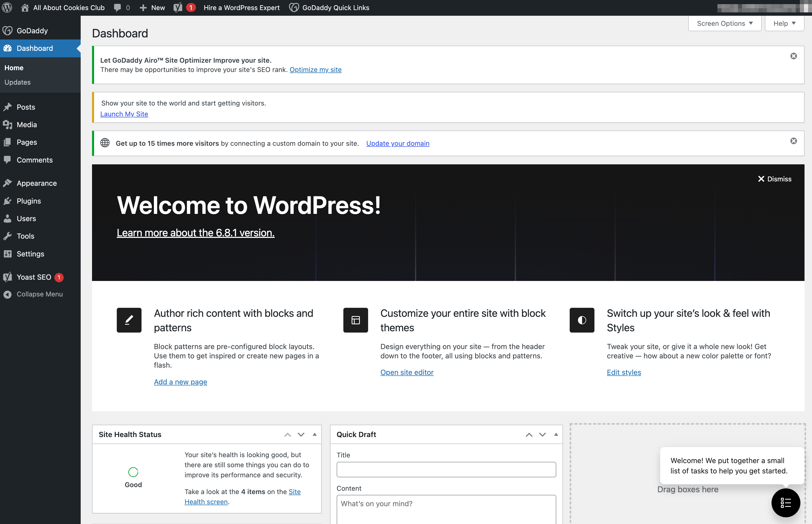This screenshot has width=812, height=524.
Task: Dismiss the Welcome to WordPress panel
Action: pos(775,179)
